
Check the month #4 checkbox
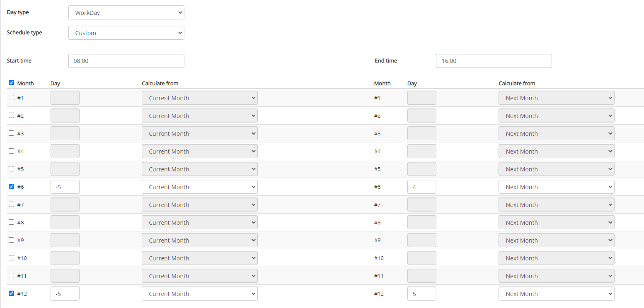coord(11,151)
